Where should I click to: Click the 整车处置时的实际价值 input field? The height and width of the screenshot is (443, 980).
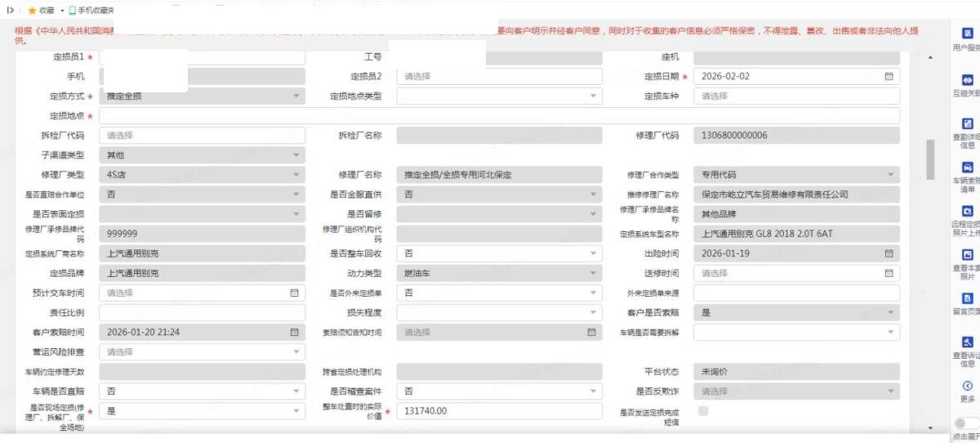(x=499, y=411)
